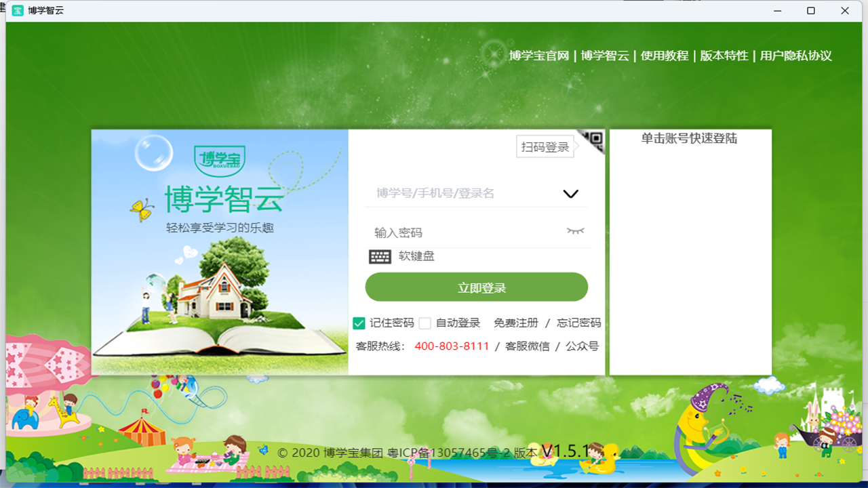Click the 扫码登录 label
868x488 pixels.
tap(545, 147)
